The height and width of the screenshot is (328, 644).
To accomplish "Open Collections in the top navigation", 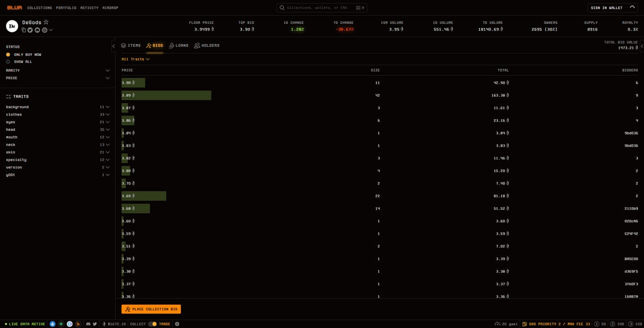I will coord(39,8).
